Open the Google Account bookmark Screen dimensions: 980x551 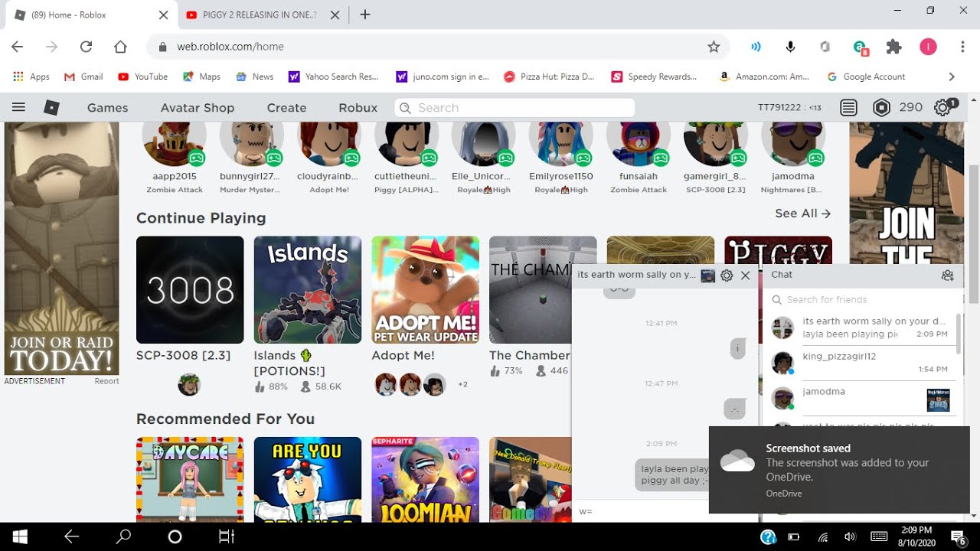tap(866, 77)
